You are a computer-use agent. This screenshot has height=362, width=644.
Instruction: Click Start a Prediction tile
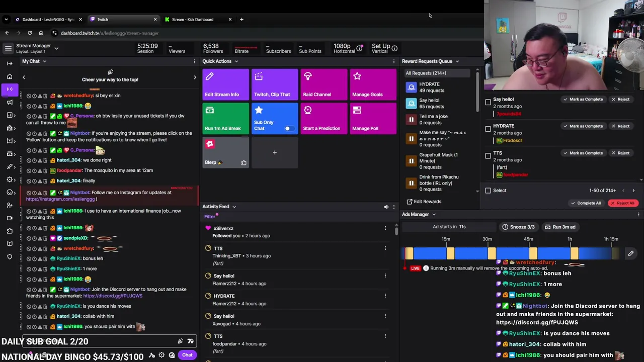click(x=324, y=119)
